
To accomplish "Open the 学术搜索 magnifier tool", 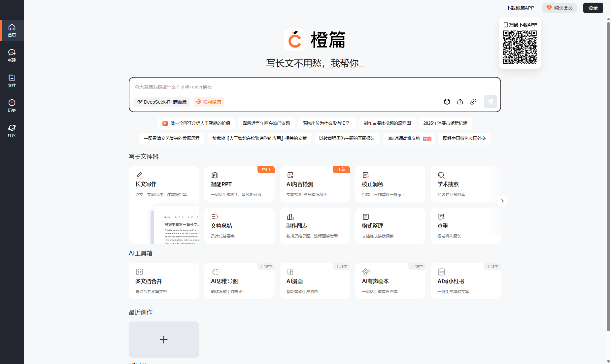I will coord(465,184).
